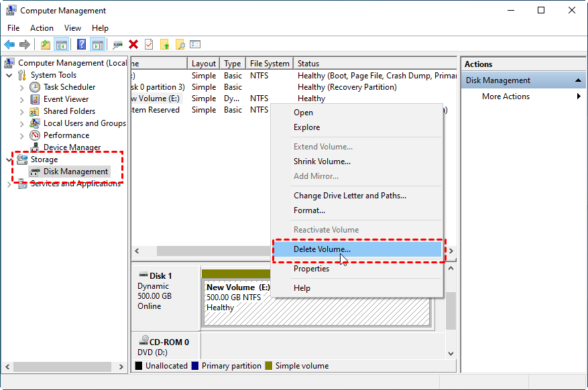Select Computer Management (Local) root node

[72, 63]
